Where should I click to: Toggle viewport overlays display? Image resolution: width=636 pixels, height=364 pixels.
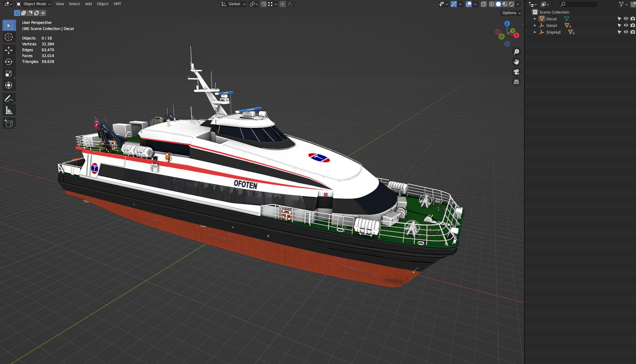[469, 4]
